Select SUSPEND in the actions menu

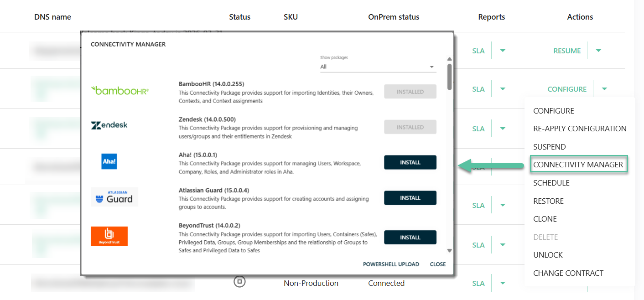[549, 147]
